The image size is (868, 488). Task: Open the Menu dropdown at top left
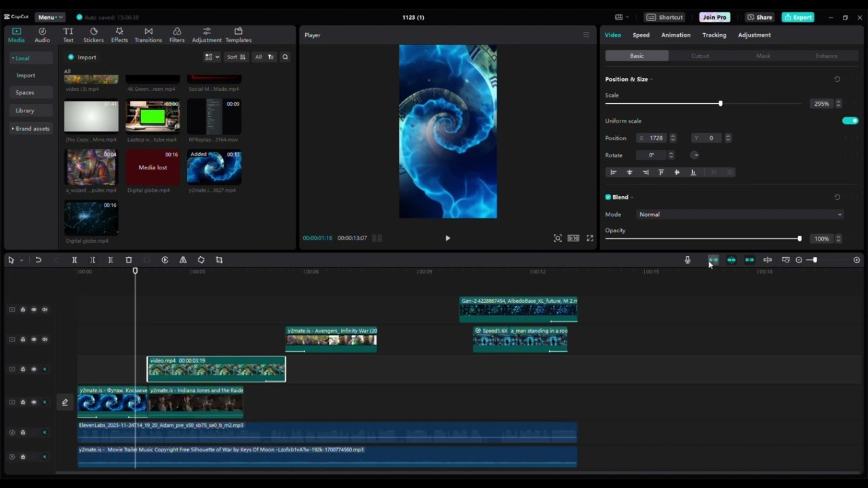pyautogui.click(x=50, y=17)
